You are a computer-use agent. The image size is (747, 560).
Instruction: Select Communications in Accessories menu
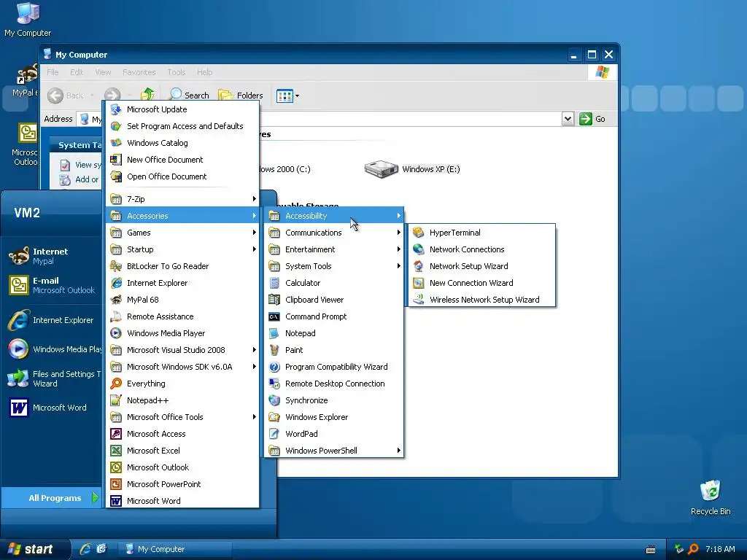[334, 233]
